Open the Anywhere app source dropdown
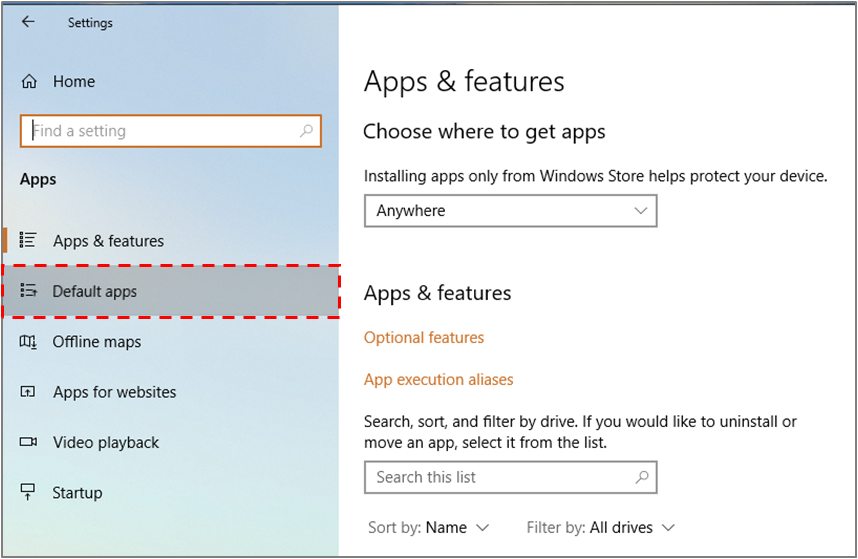 pos(510,211)
